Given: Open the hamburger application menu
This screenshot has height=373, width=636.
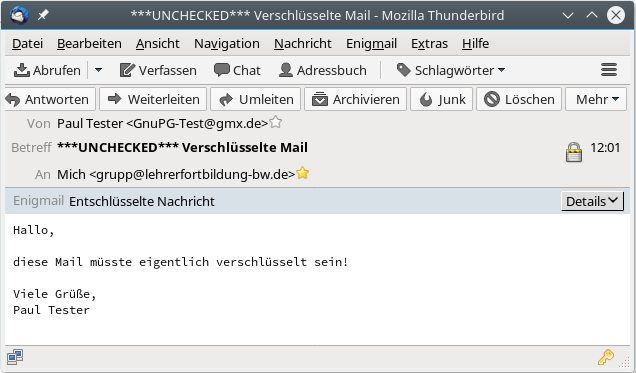Looking at the screenshot, I should 609,70.
